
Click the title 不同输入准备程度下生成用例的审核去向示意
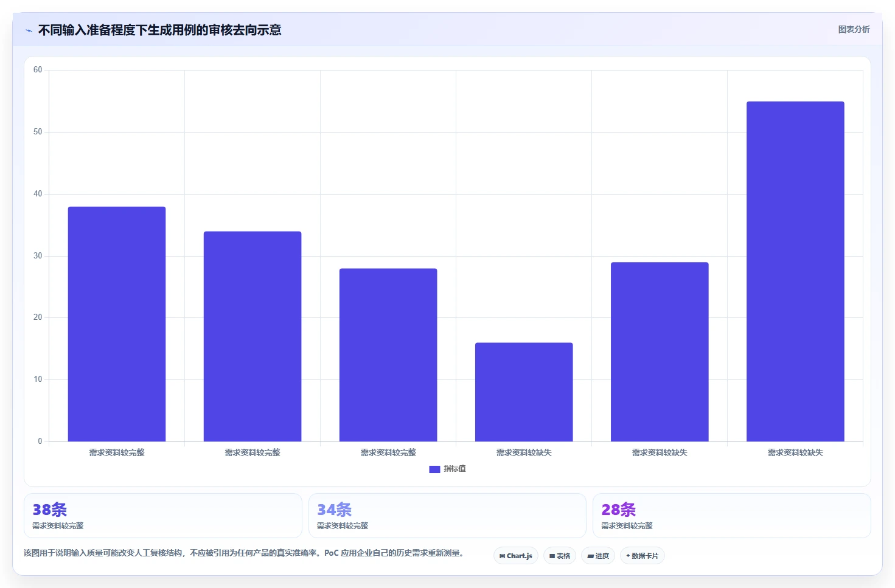point(159,30)
